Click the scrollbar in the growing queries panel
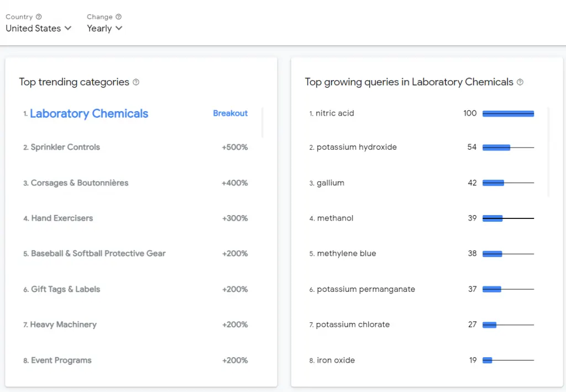This screenshot has height=392, width=566. pyautogui.click(x=548, y=149)
